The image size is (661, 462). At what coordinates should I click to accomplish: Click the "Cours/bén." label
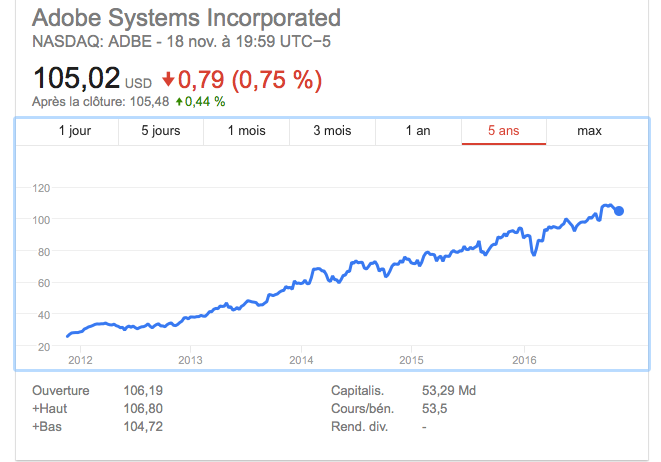point(363,408)
